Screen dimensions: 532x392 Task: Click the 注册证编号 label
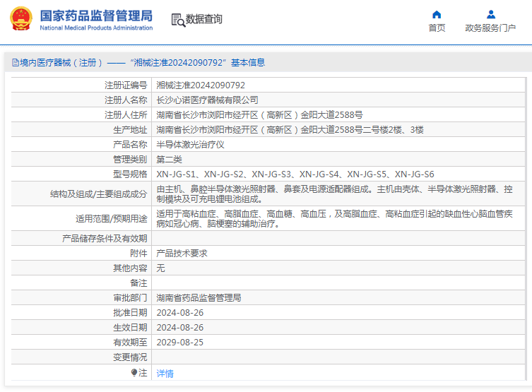(x=126, y=85)
